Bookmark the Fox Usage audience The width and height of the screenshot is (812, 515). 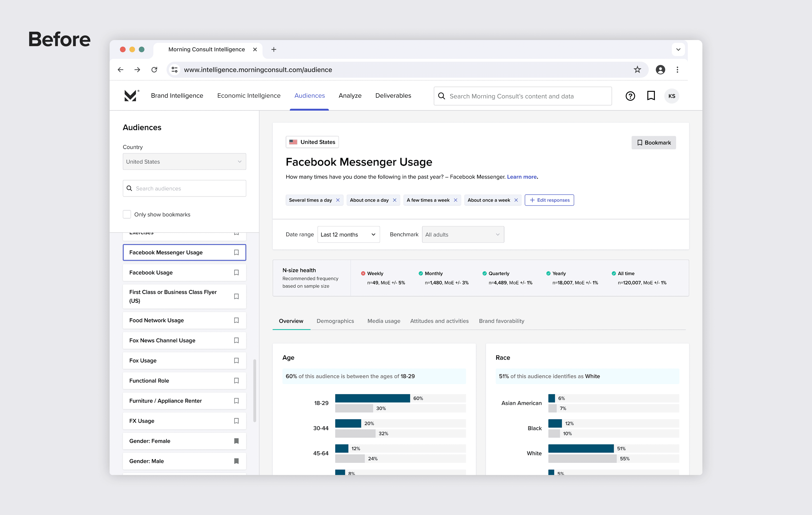236,360
